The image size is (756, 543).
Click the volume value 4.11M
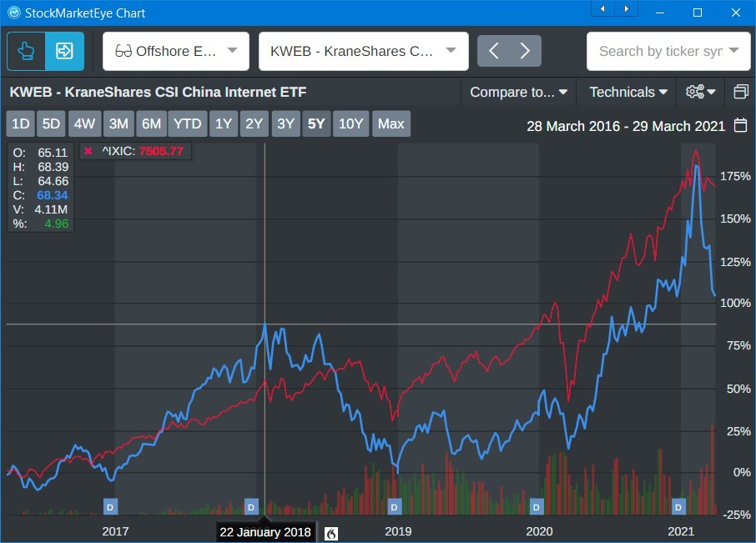click(51, 209)
